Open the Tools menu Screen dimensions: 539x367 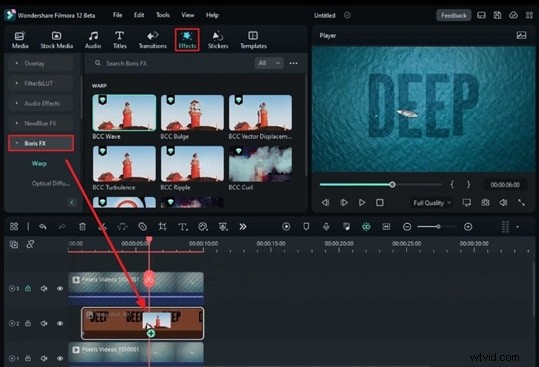(163, 15)
